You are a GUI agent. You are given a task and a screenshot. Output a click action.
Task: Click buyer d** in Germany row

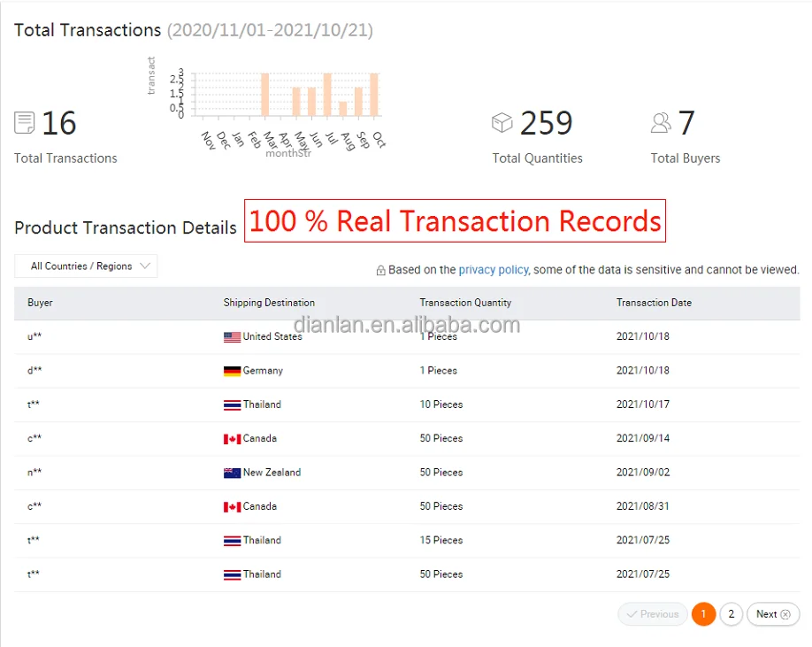point(34,370)
